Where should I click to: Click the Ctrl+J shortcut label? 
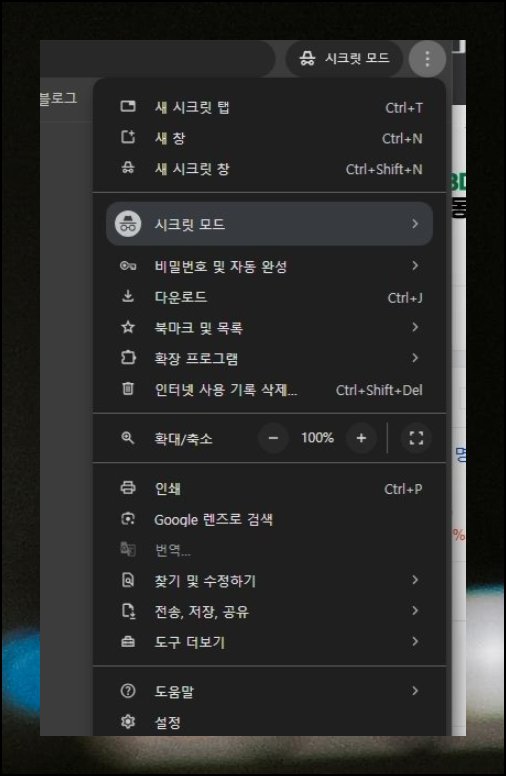(x=405, y=297)
